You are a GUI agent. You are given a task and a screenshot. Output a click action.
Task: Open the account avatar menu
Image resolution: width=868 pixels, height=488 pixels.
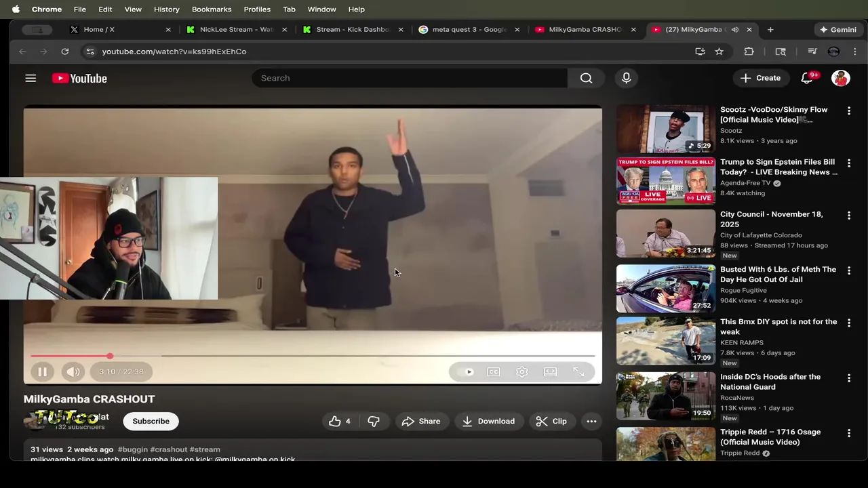841,78
